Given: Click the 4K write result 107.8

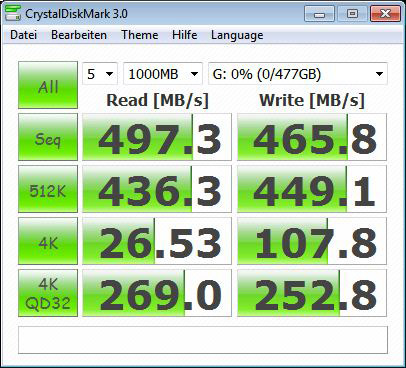Looking at the screenshot, I should (312, 241).
